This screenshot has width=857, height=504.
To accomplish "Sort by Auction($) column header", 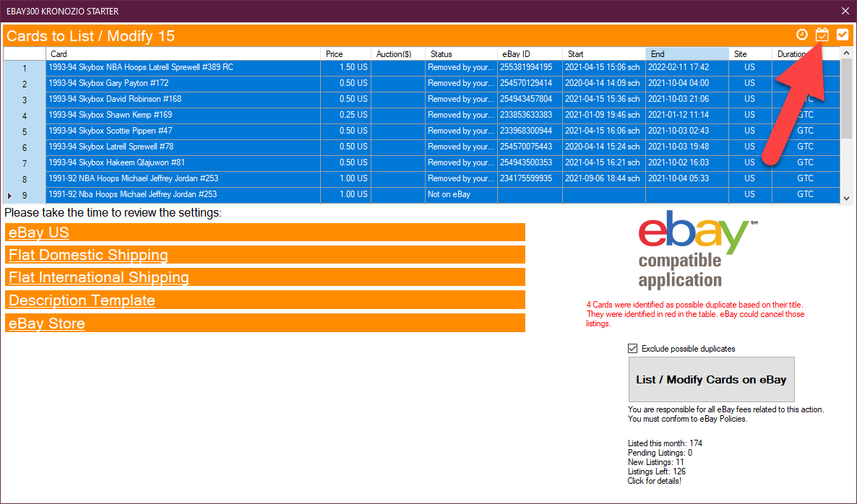I will 398,54.
